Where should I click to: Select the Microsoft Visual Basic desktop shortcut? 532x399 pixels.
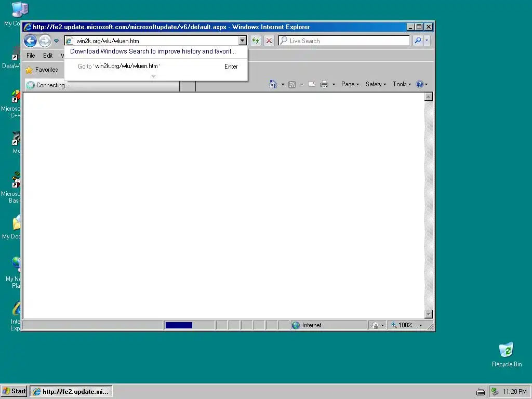[12, 188]
